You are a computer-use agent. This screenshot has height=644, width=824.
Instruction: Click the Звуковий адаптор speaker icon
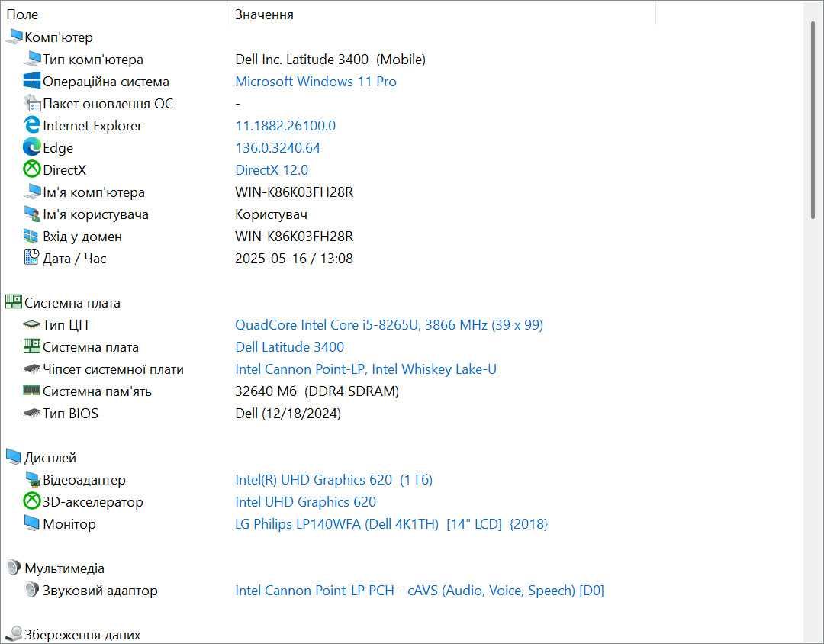32,590
